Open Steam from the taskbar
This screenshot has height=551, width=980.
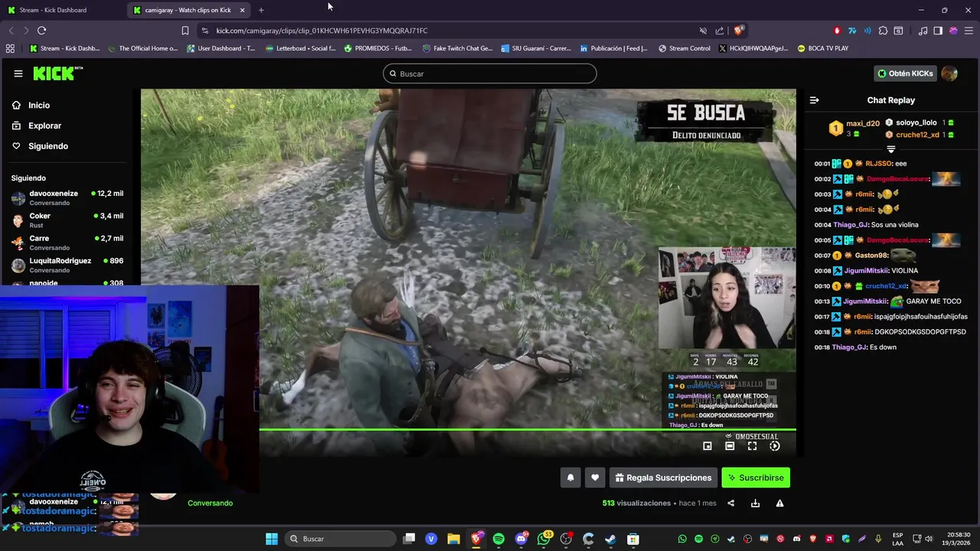[x=610, y=539]
